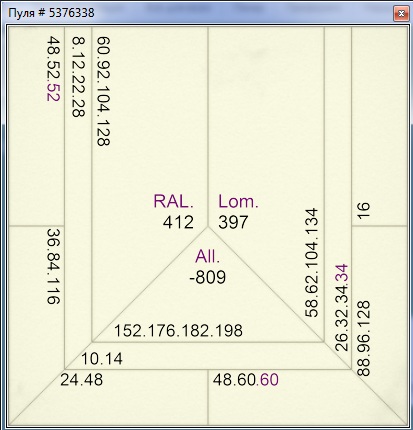Select the Lom. score 397
Image resolution: width=413 pixels, height=430 pixels.
[233, 222]
